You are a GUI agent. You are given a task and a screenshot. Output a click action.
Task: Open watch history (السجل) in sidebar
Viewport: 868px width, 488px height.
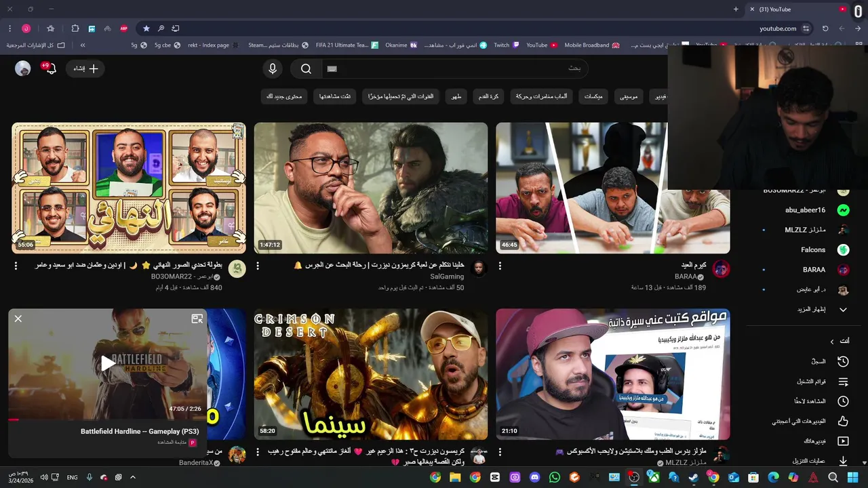pos(830,362)
